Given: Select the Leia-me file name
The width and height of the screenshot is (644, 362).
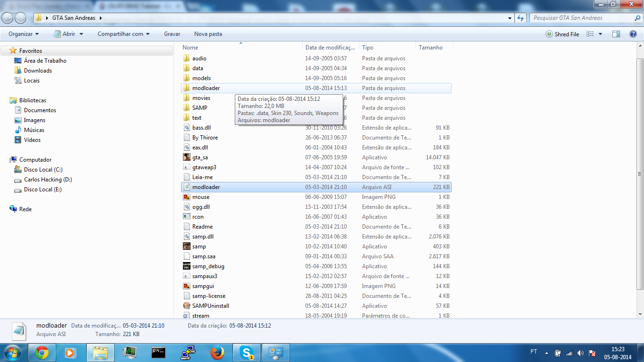Looking at the screenshot, I should click(x=202, y=177).
